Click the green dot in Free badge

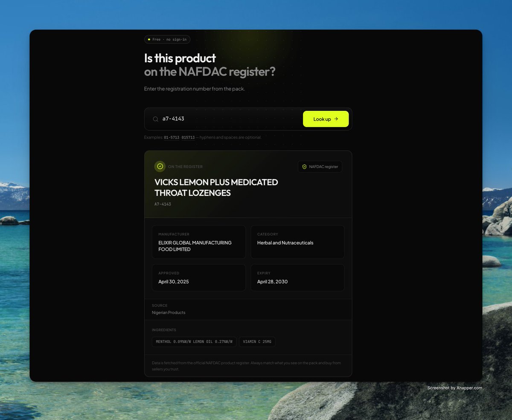coord(149,39)
